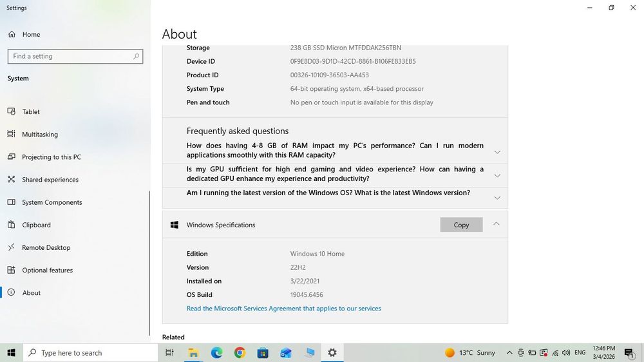Open Outlook from the taskbar
The height and width of the screenshot is (362, 644).
(286, 352)
